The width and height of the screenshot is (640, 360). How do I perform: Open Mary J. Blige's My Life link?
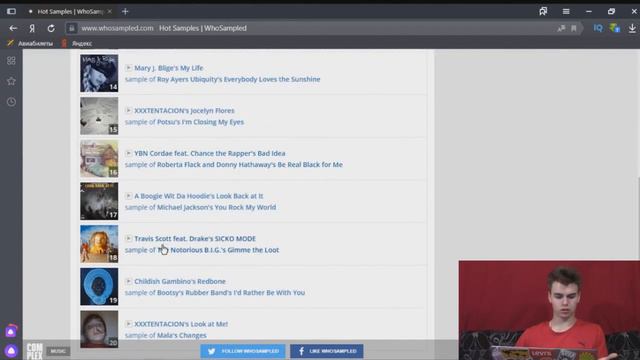click(169, 68)
